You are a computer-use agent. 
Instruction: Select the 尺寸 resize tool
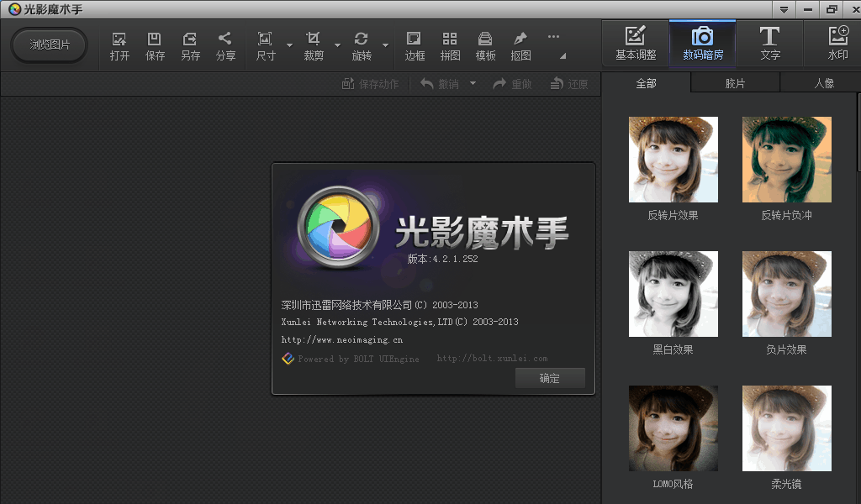coord(266,46)
